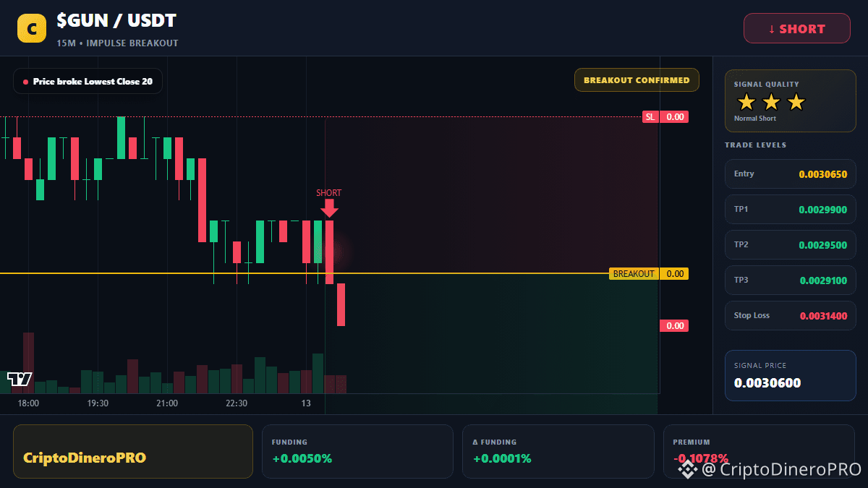
Task: Click the BREAKOUT CONFIRMED badge
Action: [x=637, y=80]
